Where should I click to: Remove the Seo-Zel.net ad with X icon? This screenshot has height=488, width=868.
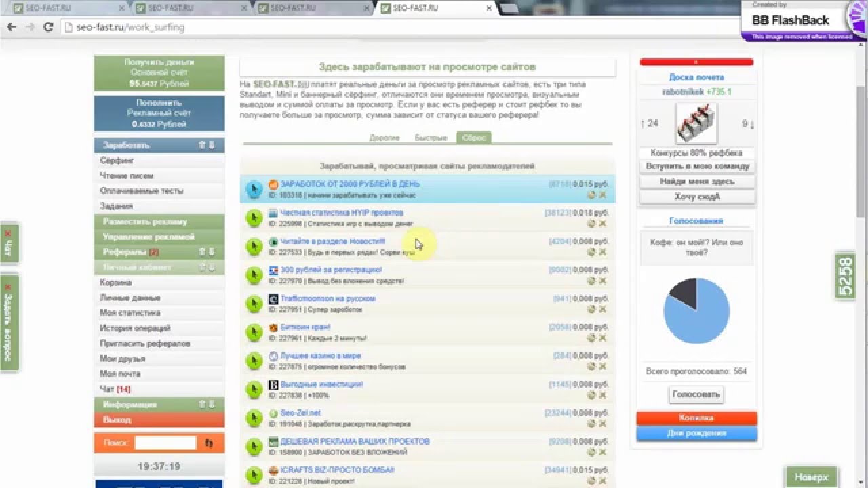603,424
